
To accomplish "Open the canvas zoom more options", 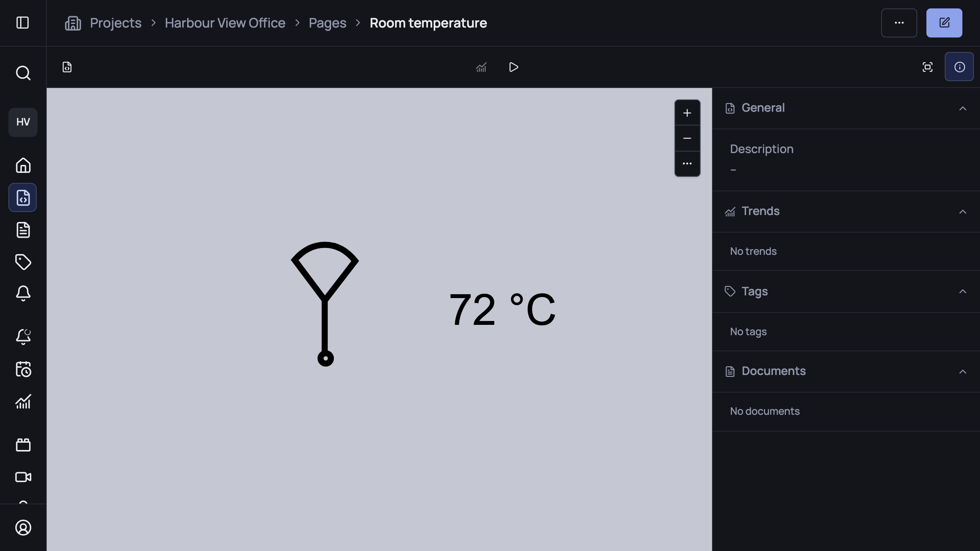I will coord(687,164).
